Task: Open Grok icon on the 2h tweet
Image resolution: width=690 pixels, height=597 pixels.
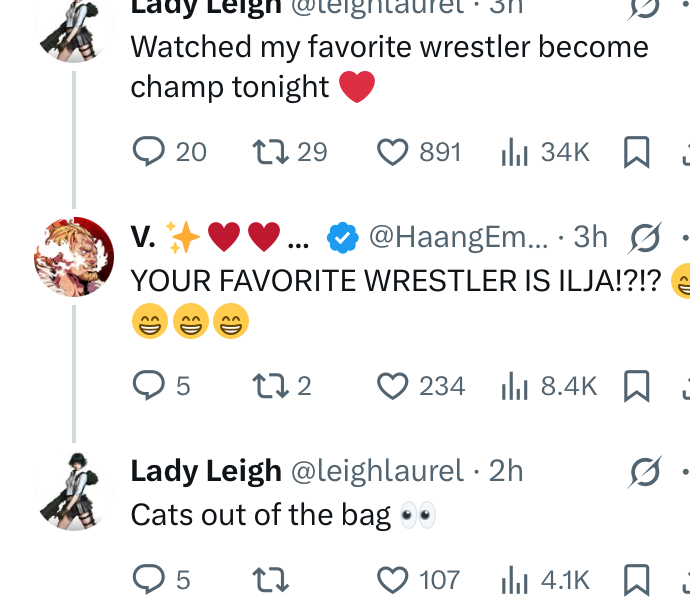Action: tap(644, 471)
